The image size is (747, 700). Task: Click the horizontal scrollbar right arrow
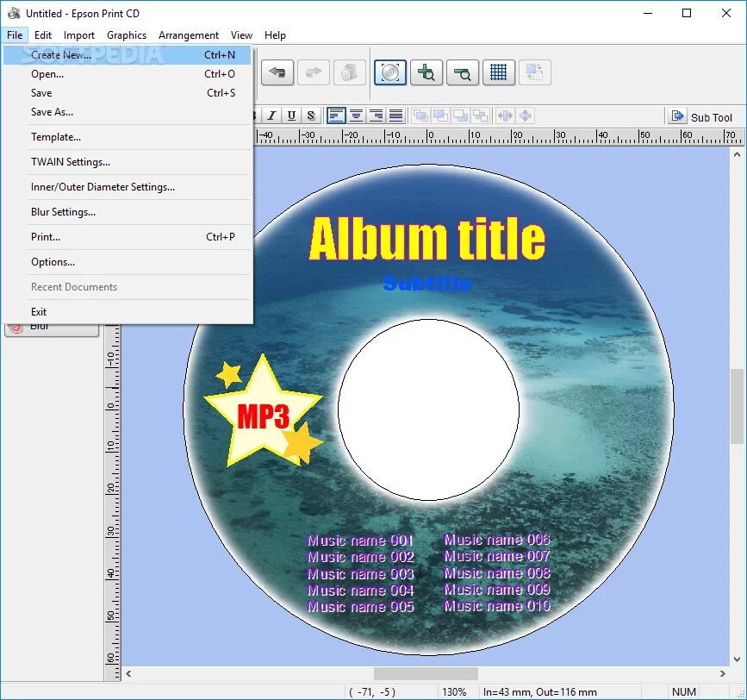click(723, 673)
